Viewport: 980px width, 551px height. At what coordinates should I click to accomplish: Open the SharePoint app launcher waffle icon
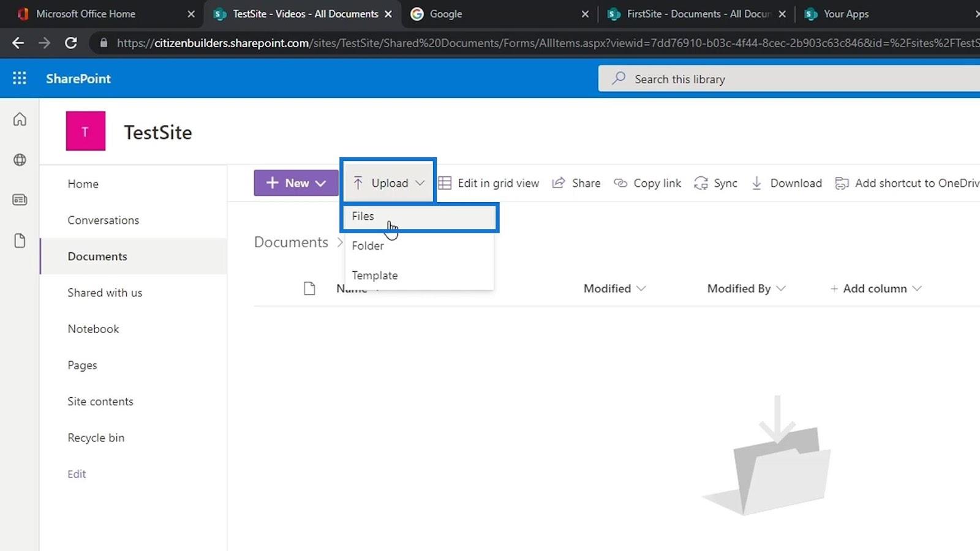click(x=20, y=78)
